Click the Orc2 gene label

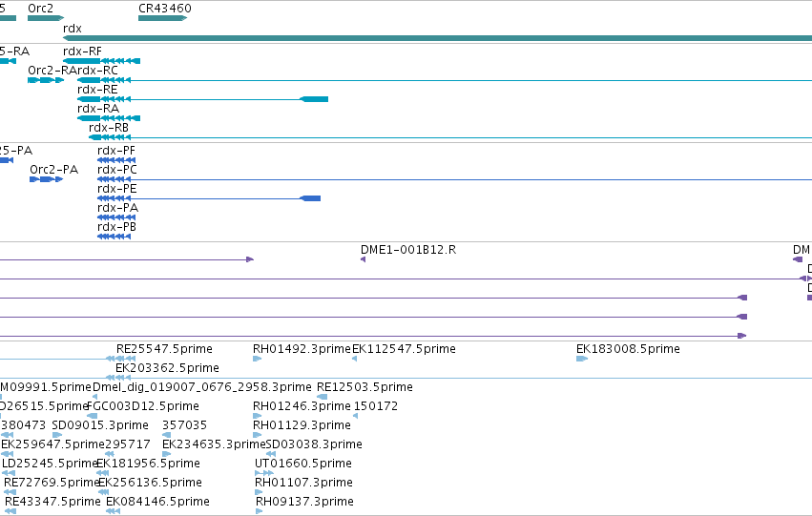pyautogui.click(x=40, y=9)
